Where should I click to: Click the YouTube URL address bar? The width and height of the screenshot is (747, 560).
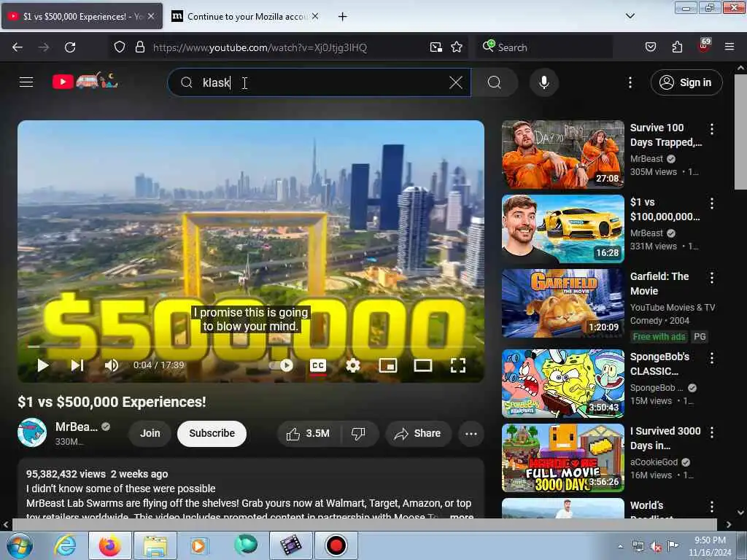pos(260,47)
